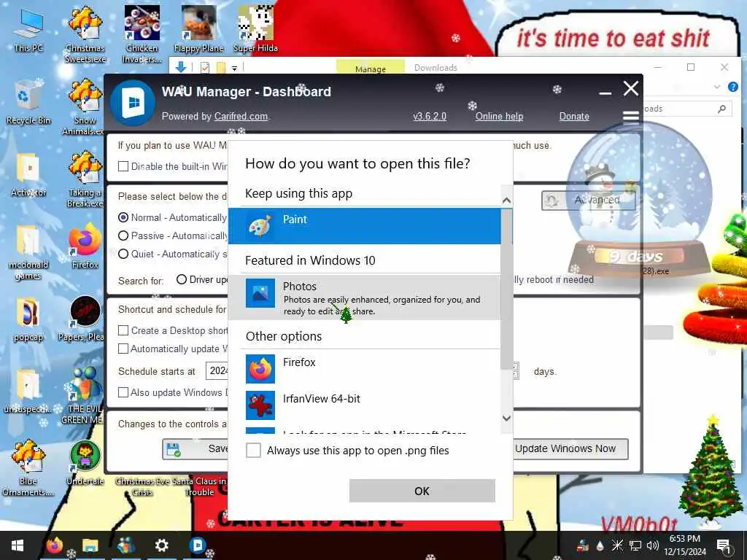Click the app list scrollbar thumb
This screenshot has width=747, height=560.
click(x=506, y=289)
